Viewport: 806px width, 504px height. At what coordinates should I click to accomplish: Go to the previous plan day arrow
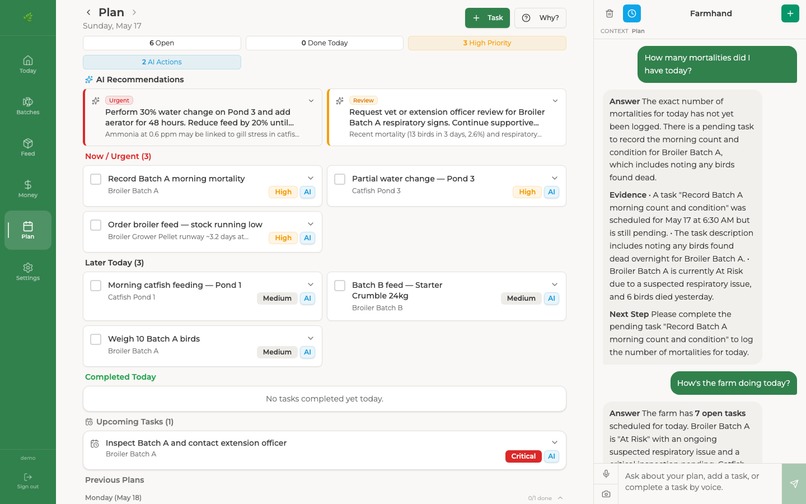pyautogui.click(x=88, y=12)
